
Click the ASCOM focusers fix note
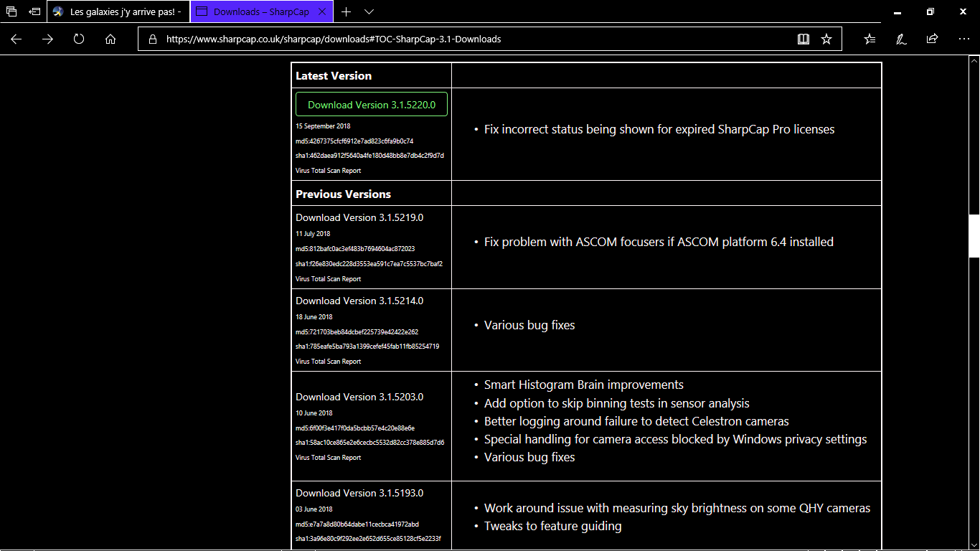tap(659, 242)
